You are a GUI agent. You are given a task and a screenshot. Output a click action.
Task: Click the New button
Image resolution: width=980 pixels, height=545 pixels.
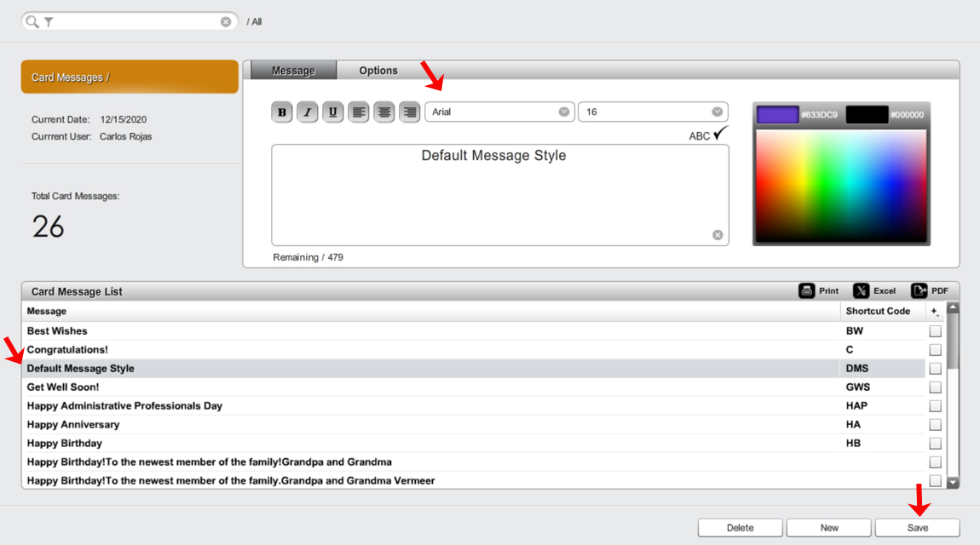[829, 527]
